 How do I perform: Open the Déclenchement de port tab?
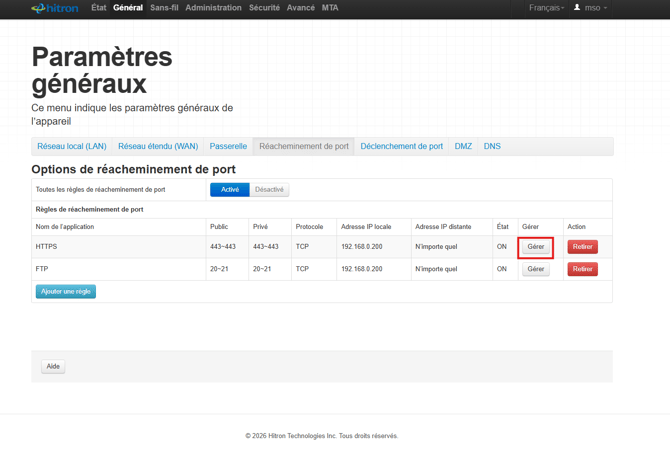click(x=401, y=146)
